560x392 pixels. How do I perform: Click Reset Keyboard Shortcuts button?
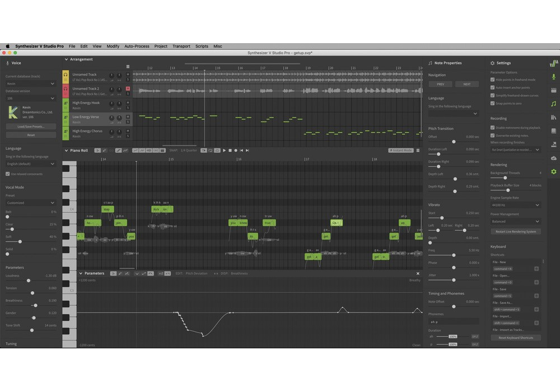coord(515,338)
